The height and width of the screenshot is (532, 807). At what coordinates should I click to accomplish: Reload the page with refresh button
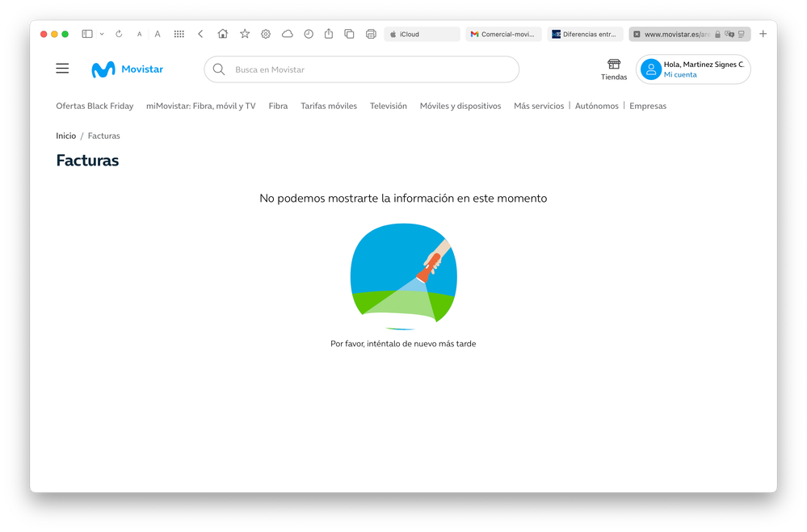pos(119,34)
